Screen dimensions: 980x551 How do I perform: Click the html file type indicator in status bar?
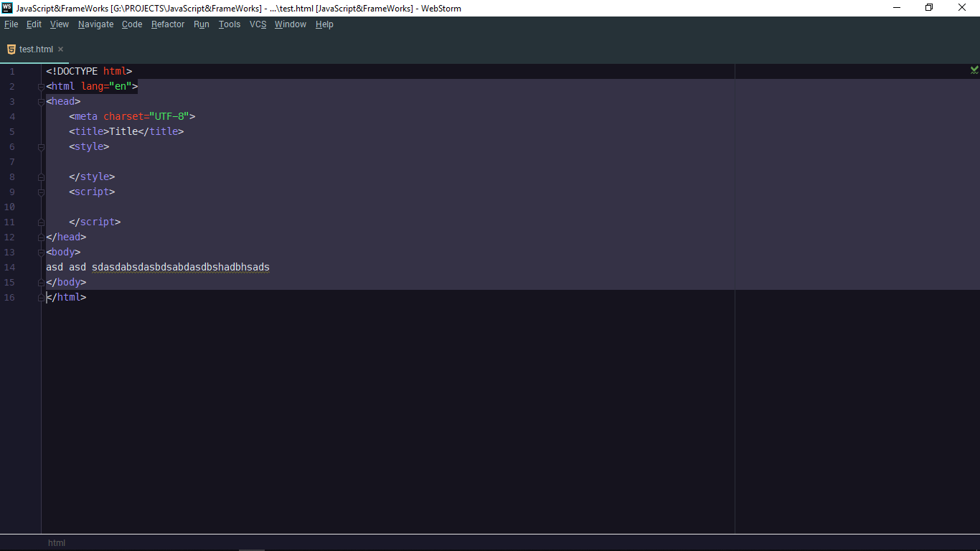pos(56,543)
